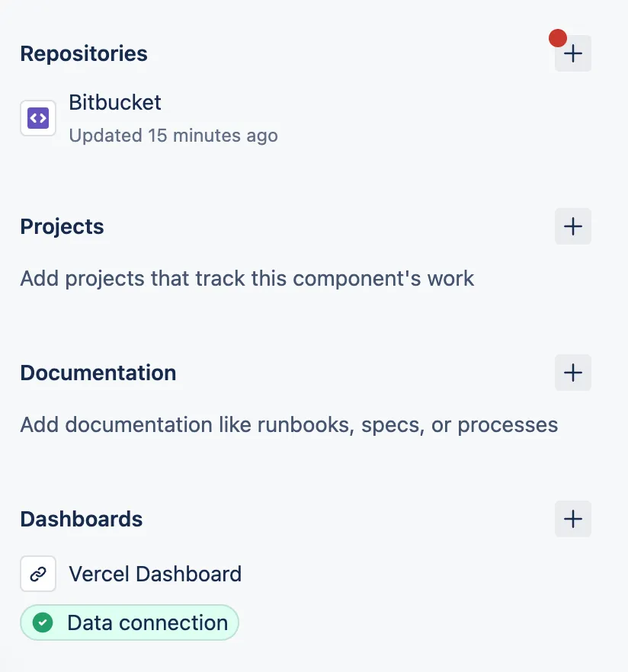Viewport: 628px width, 672px height.
Task: Open the Bitbucket repository link
Action: coord(114,102)
